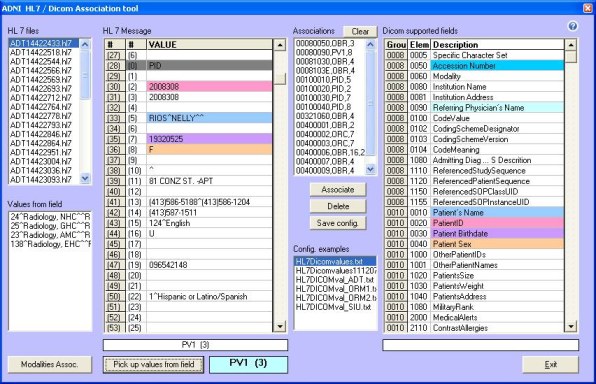This screenshot has width=596, height=384.
Task: Click the Save config. button
Action: click(338, 223)
